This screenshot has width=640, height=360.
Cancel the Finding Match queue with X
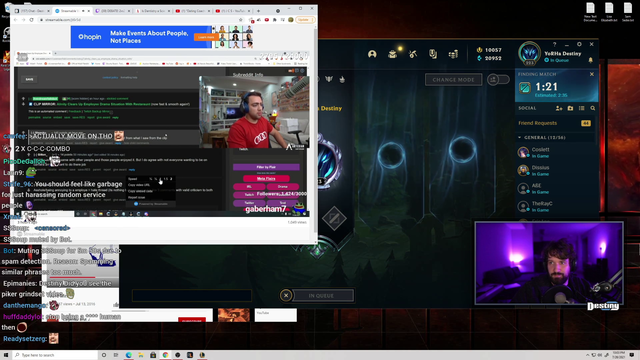point(591,74)
